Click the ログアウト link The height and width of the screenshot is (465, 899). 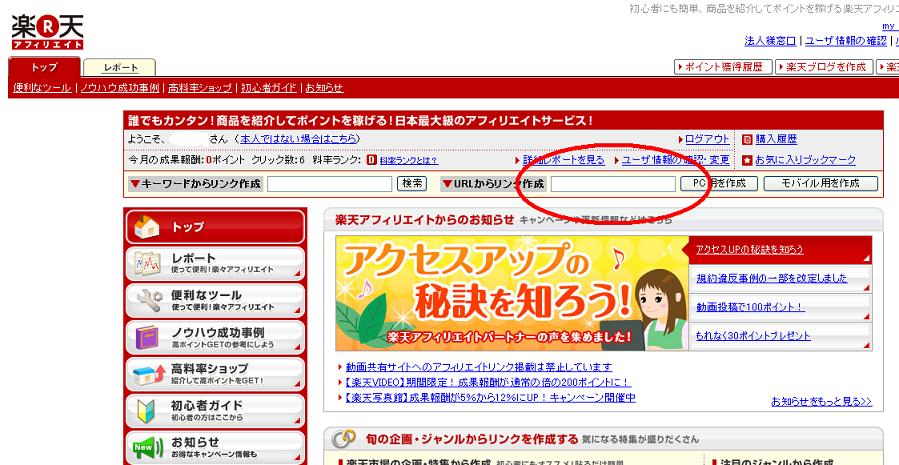(x=707, y=139)
